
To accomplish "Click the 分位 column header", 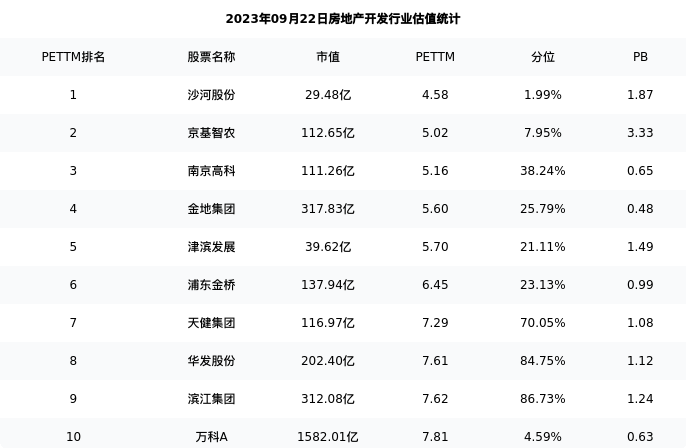I will pos(542,57).
